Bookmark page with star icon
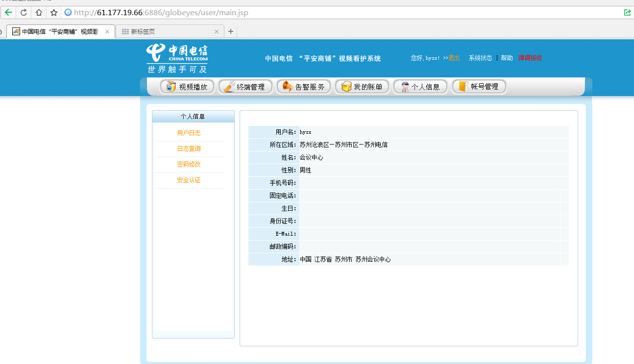Viewport: 634px width, 364px height. click(54, 13)
